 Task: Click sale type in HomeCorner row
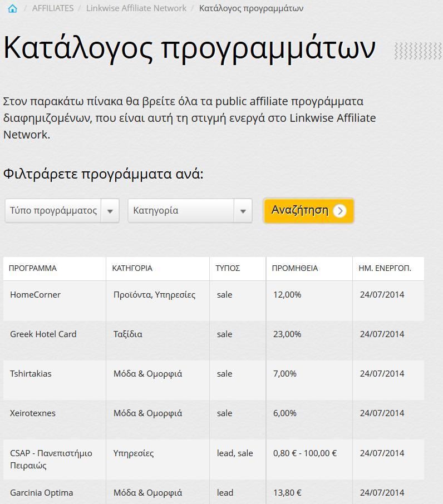click(224, 295)
